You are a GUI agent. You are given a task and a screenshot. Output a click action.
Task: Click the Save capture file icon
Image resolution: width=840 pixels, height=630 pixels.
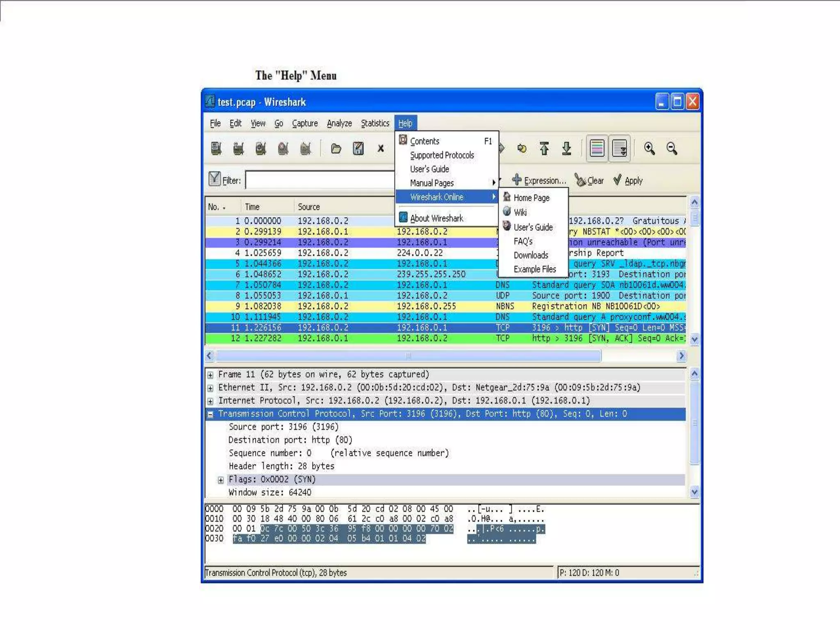[x=358, y=148]
